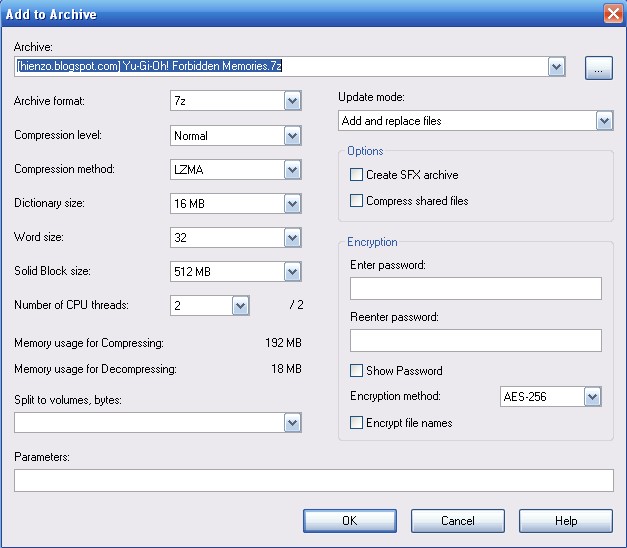The width and height of the screenshot is (627, 548).
Task: Click the Parameters text field
Action: click(313, 481)
